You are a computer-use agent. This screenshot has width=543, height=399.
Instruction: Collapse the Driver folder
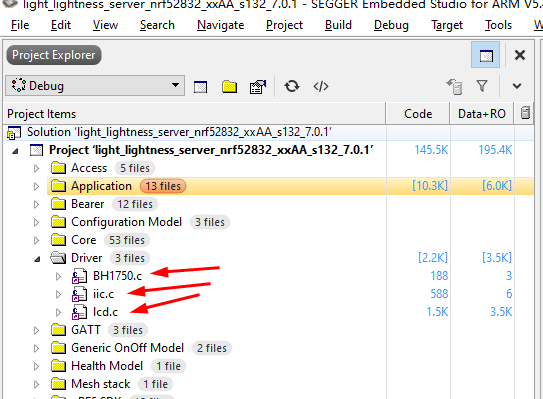pos(37,258)
